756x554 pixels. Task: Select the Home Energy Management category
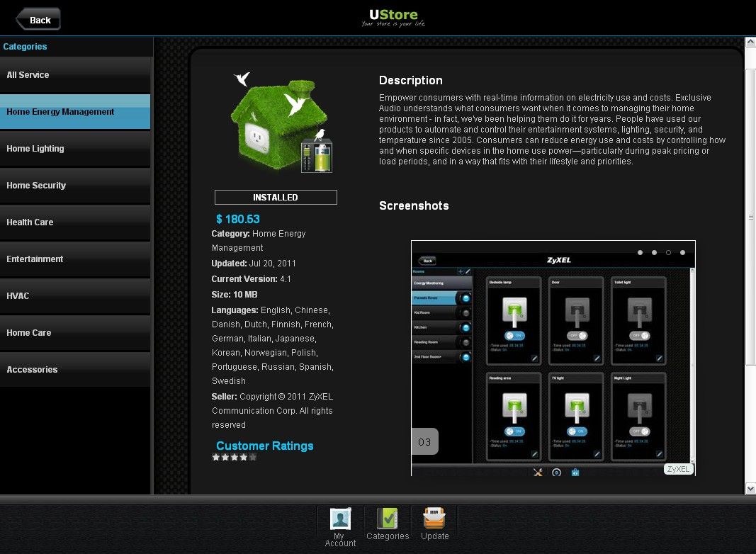(x=75, y=112)
